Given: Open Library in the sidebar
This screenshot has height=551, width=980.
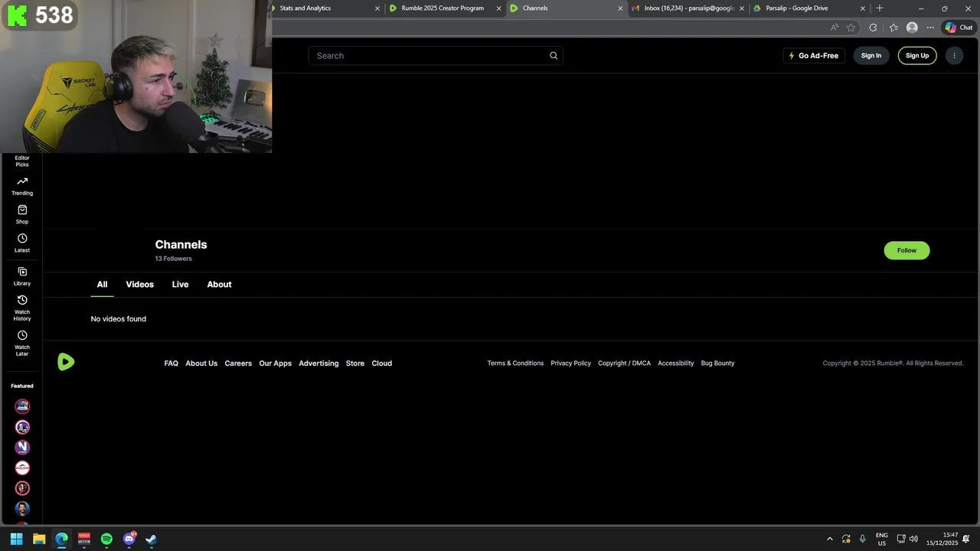Looking at the screenshot, I should pyautogui.click(x=22, y=276).
